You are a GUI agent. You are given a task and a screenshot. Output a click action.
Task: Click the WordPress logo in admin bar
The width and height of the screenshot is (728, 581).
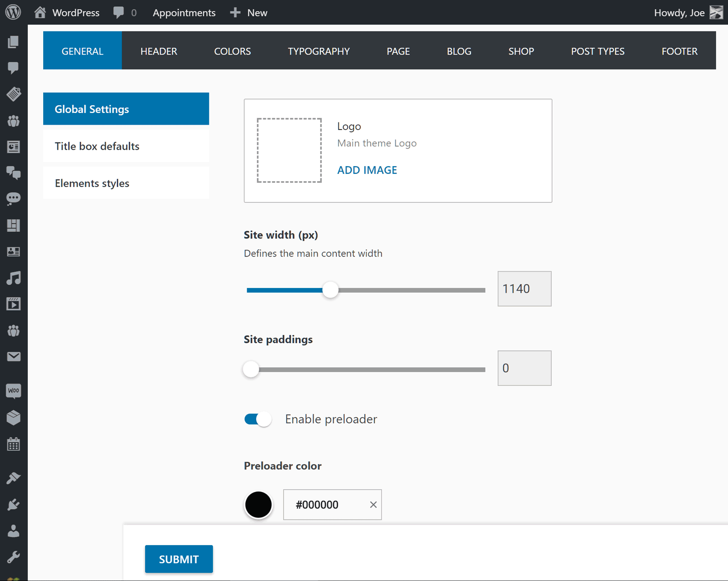13,12
